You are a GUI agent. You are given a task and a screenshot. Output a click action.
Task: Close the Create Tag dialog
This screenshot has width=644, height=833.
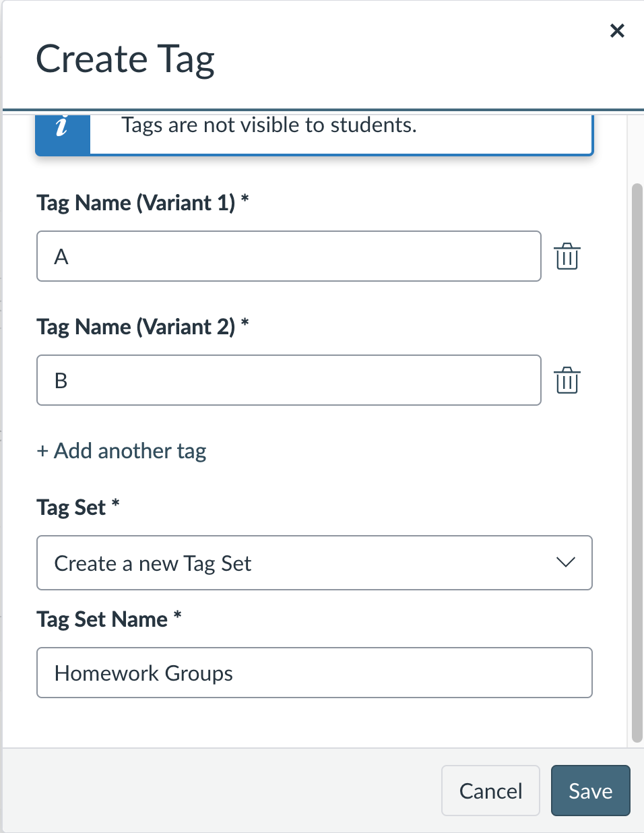click(617, 31)
